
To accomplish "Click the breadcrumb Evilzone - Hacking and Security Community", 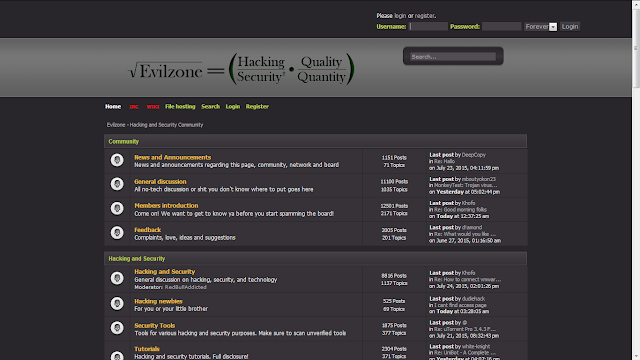I will click(x=155, y=125).
